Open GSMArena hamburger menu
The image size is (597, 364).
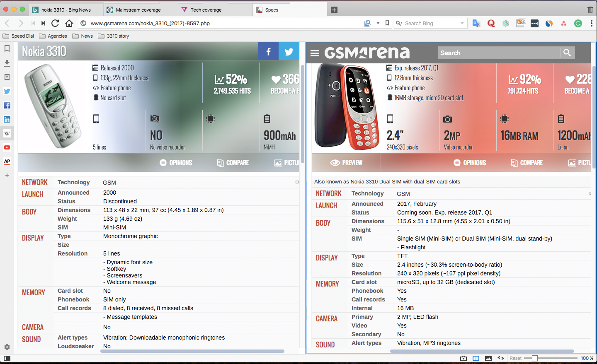point(315,53)
